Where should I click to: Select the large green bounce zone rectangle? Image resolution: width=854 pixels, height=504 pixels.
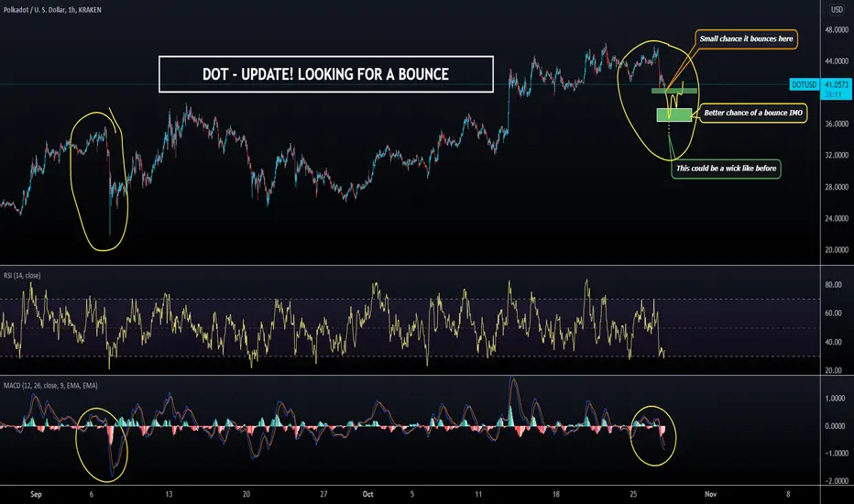[674, 115]
